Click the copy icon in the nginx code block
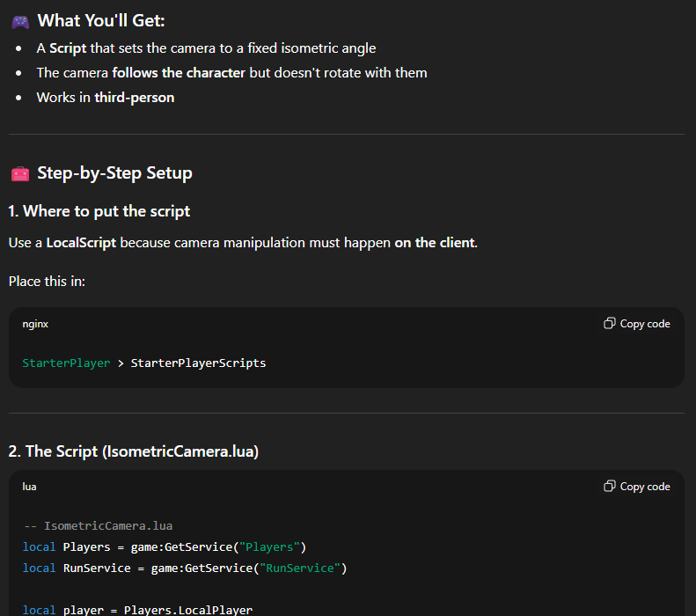Viewport: 696px width, 616px height. pos(609,324)
